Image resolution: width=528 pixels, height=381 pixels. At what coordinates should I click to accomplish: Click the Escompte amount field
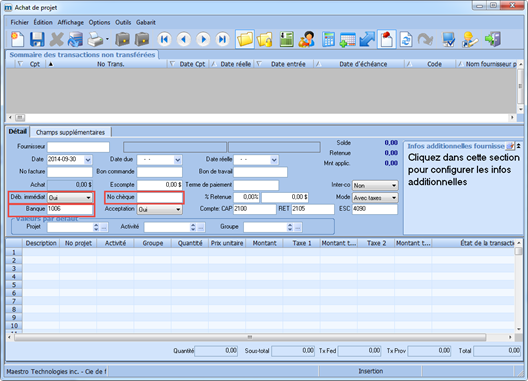tap(160, 185)
